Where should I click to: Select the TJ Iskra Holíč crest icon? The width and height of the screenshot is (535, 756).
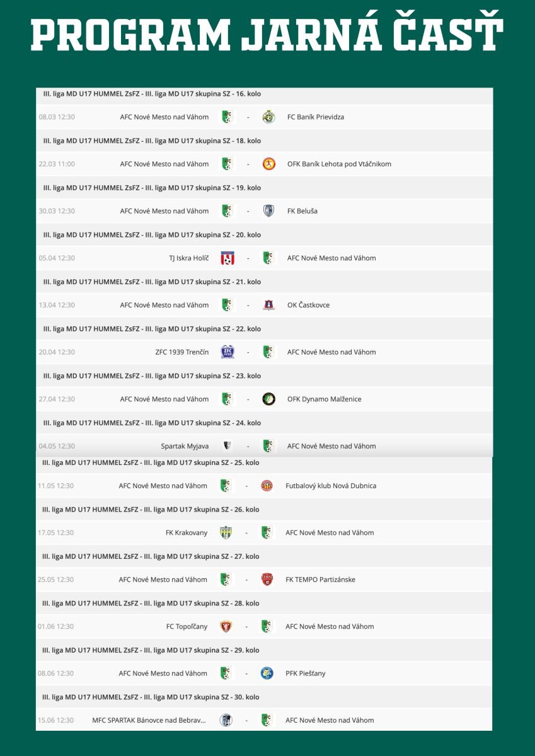coord(227,258)
